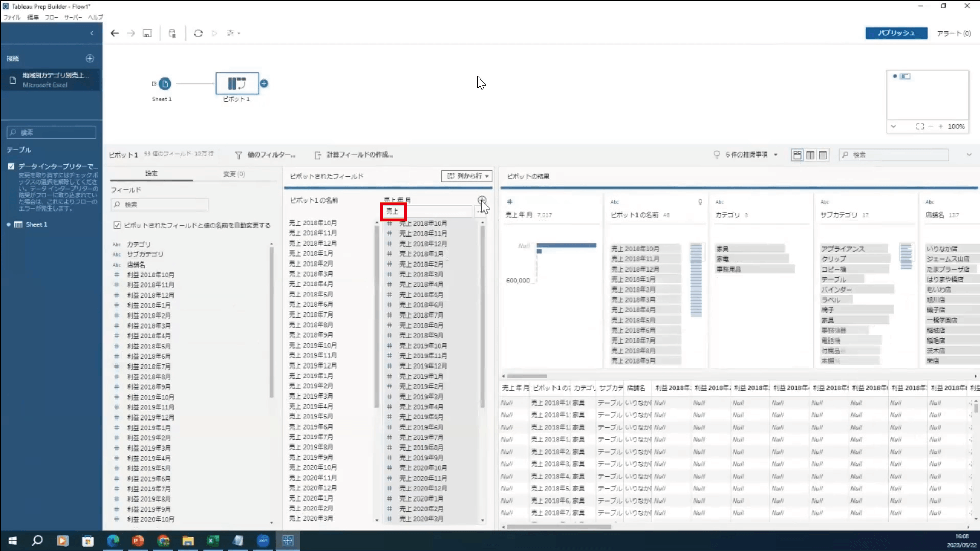Add a new connection with plus icon

[x=90, y=58]
